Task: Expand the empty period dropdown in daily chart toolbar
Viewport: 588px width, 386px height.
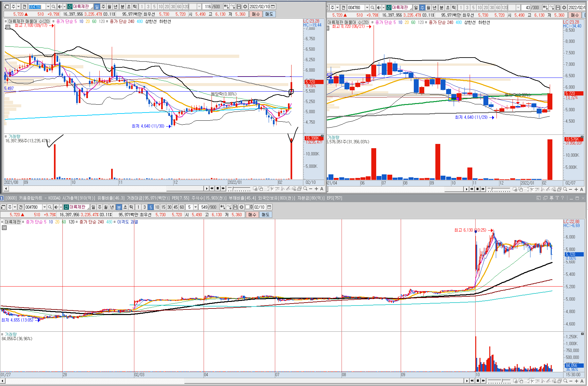Action: [x=199, y=7]
